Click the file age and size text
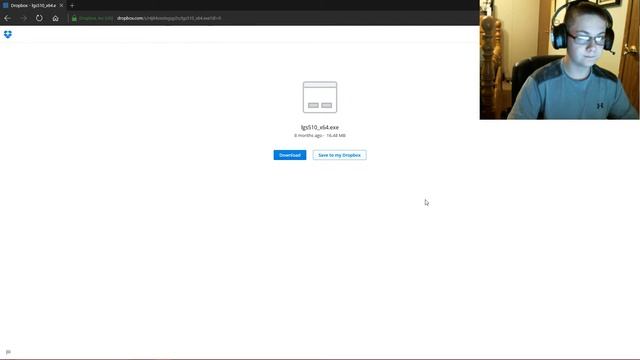 click(x=320, y=136)
